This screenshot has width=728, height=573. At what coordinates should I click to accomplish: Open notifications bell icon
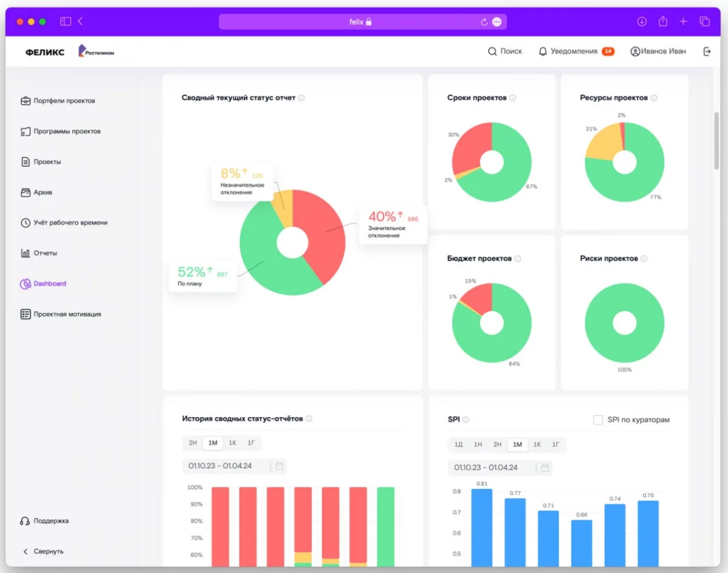coord(543,52)
